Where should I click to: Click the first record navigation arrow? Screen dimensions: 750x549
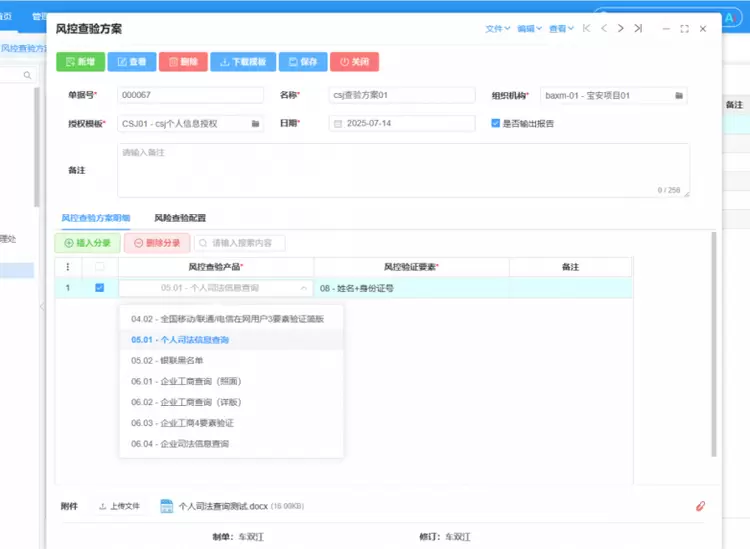(586, 29)
